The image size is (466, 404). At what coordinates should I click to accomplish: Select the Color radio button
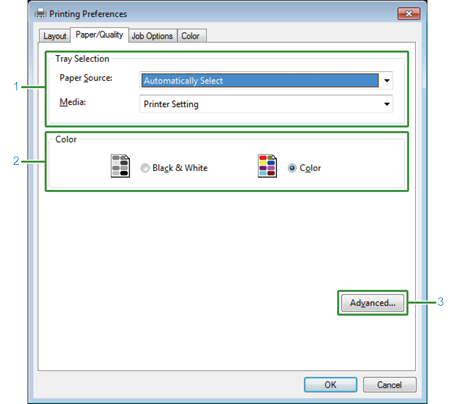tap(292, 168)
